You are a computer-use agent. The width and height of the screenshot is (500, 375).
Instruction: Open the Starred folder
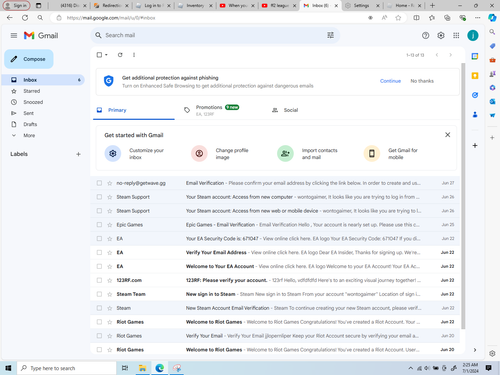(x=43, y=91)
